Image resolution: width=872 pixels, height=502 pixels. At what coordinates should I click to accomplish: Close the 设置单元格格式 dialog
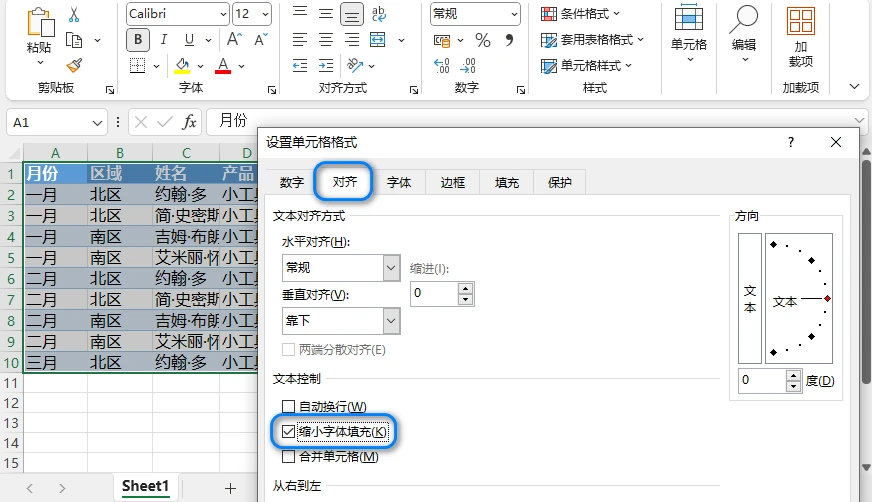(x=835, y=142)
